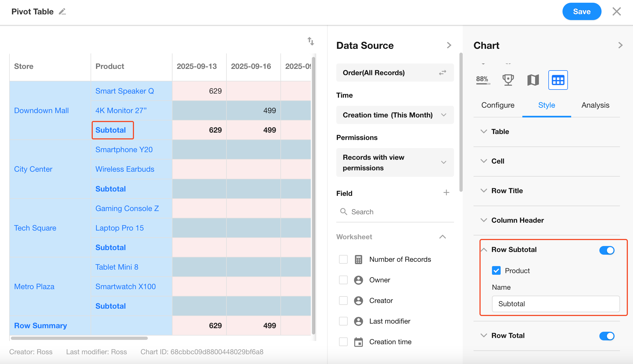Select the pivot table chart type icon
Viewport: 633px width, 364px height.
[x=558, y=80]
